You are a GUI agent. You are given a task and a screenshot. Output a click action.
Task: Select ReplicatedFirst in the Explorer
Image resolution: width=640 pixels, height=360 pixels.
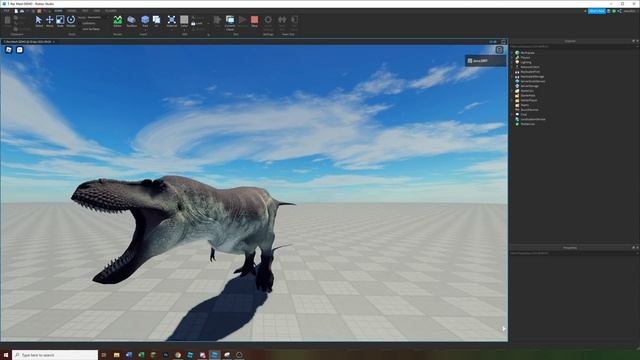tap(530, 72)
